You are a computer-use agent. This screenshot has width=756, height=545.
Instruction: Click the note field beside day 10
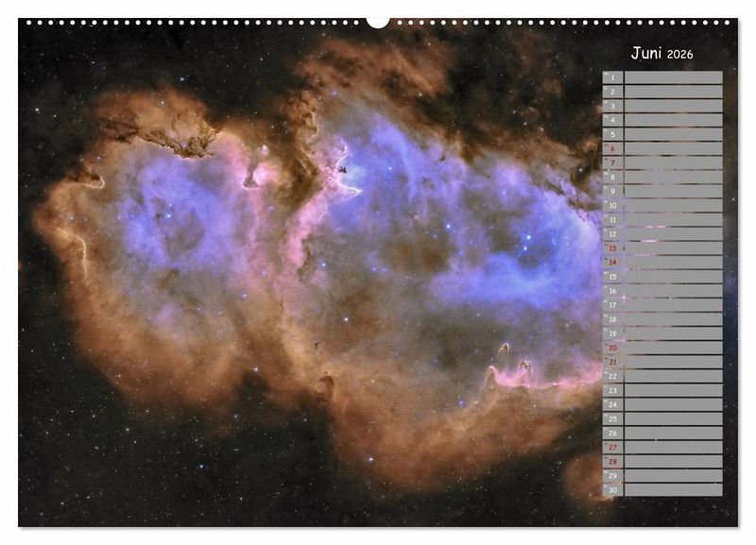(x=673, y=206)
